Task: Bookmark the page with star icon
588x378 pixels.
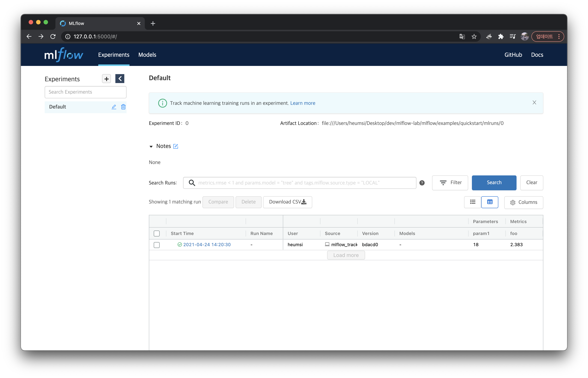Action: (474, 36)
